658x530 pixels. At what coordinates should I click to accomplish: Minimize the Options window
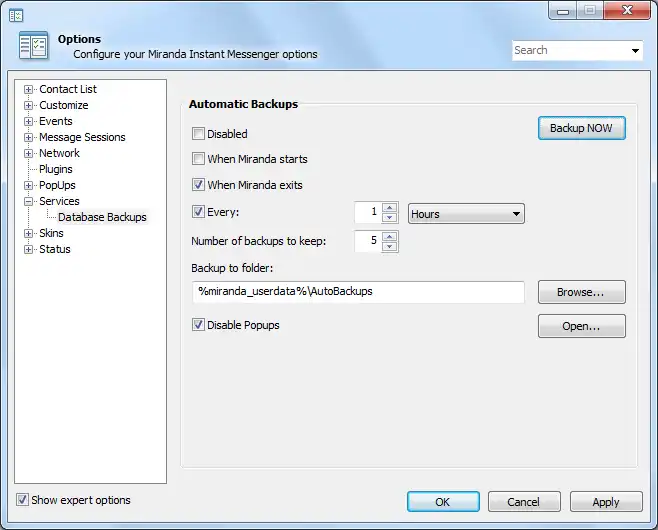pos(563,10)
